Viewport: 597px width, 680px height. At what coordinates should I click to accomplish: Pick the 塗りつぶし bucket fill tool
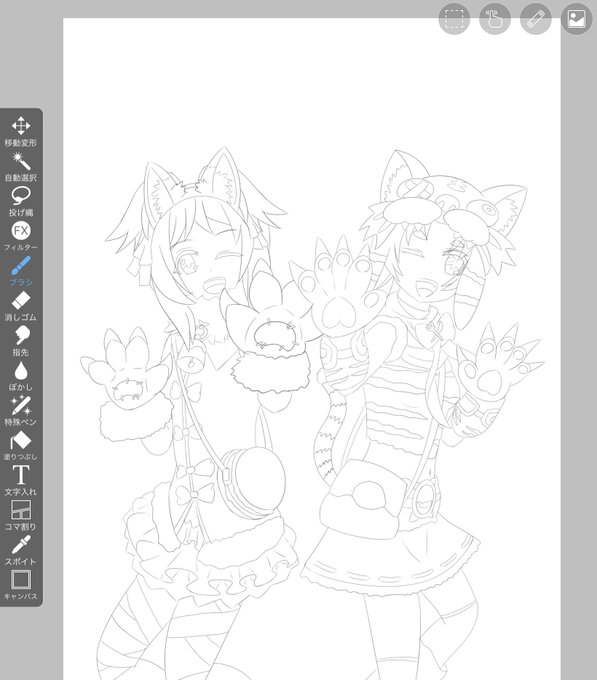coord(21,446)
